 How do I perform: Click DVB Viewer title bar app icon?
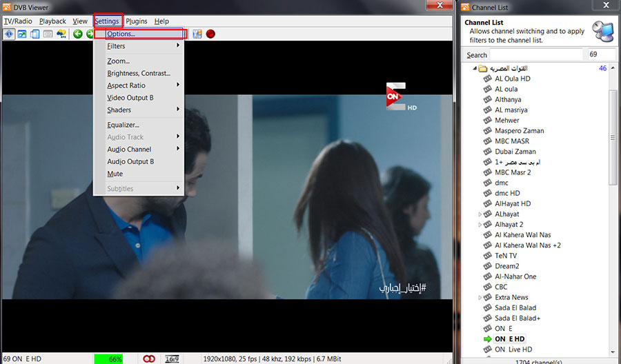(7, 7)
